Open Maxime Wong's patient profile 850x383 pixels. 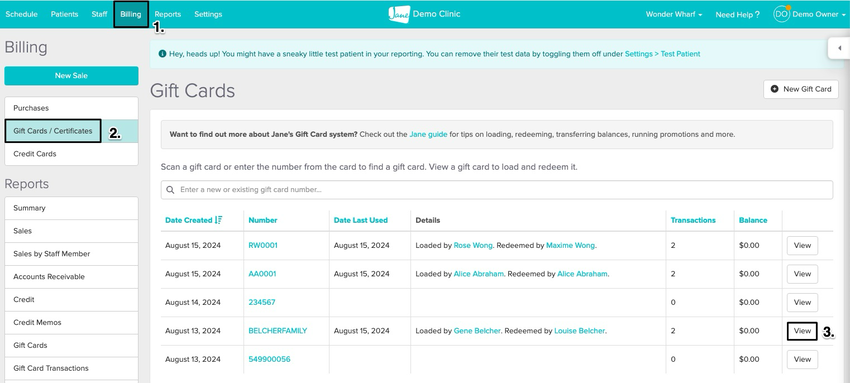pyautogui.click(x=570, y=245)
